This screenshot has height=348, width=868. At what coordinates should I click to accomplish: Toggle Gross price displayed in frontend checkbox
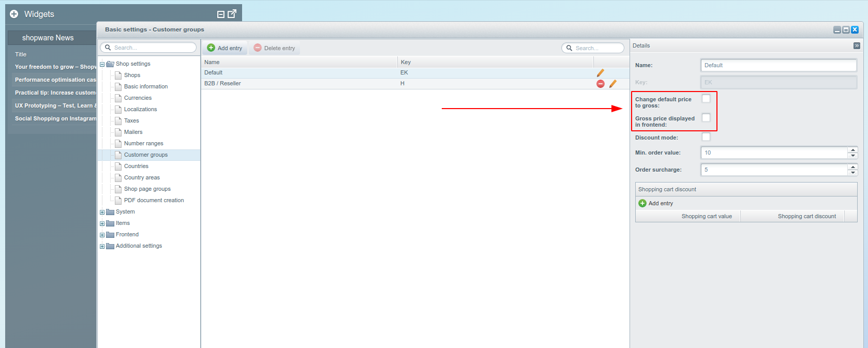[706, 118]
